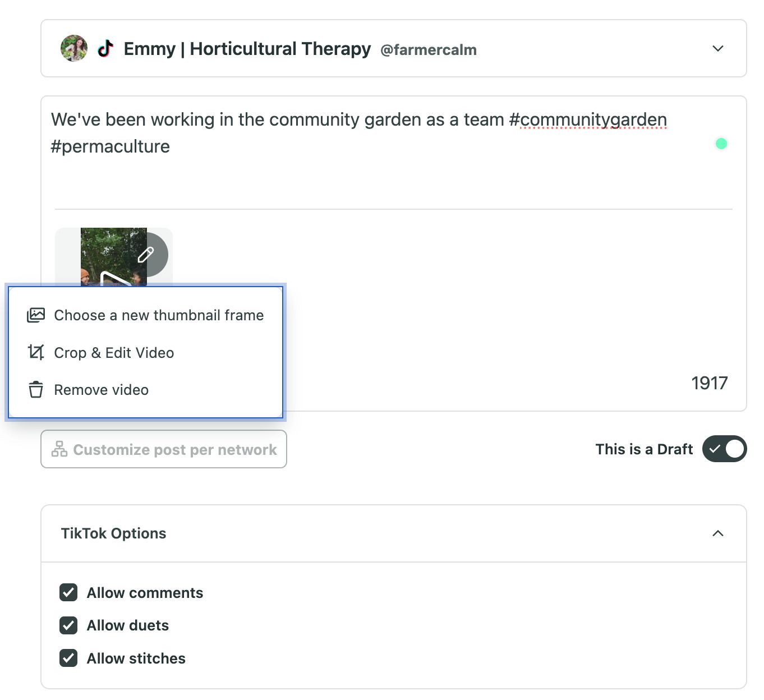Turn off the This is a Draft toggle
Image resolution: width=764 pixels, height=700 pixels.
pyautogui.click(x=724, y=449)
